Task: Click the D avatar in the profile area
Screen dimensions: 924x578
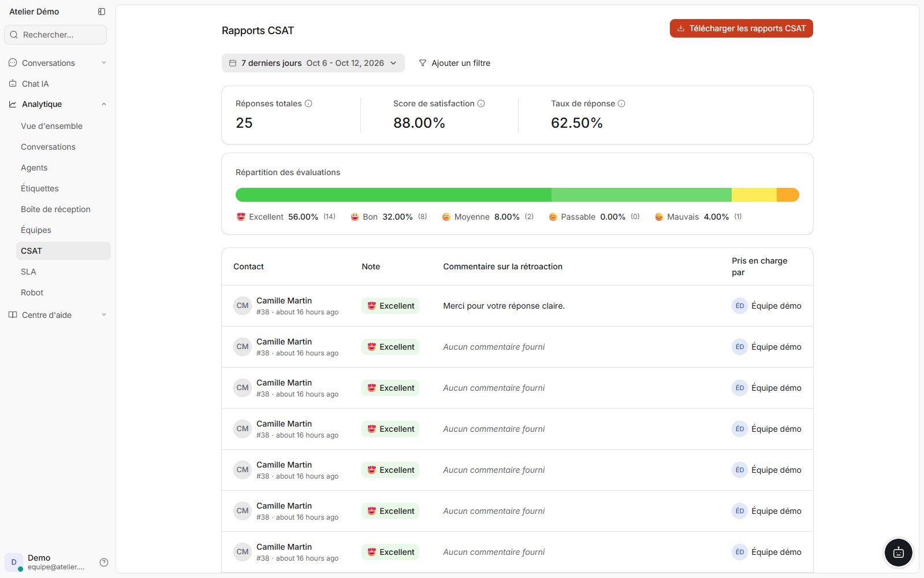Action: pyautogui.click(x=14, y=562)
